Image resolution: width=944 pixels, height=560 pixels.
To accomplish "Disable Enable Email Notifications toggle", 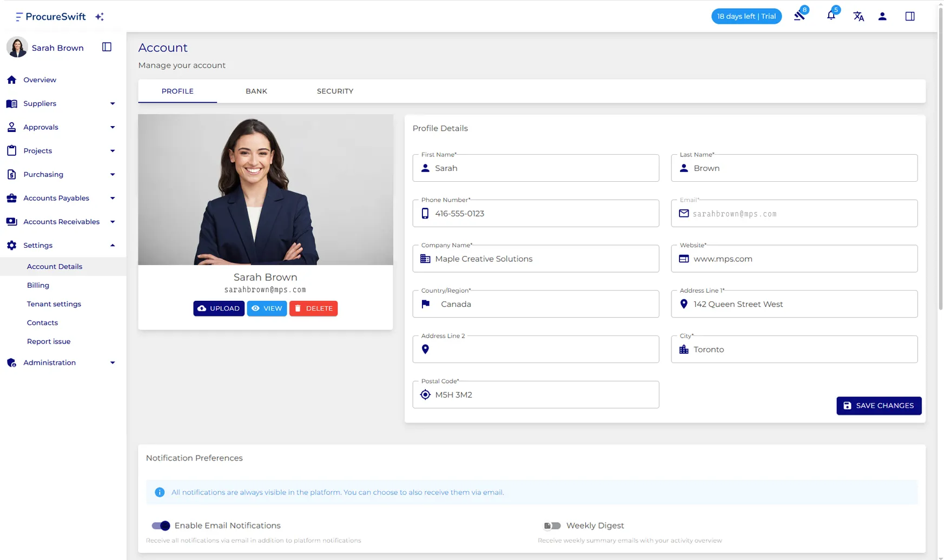I will (x=161, y=525).
